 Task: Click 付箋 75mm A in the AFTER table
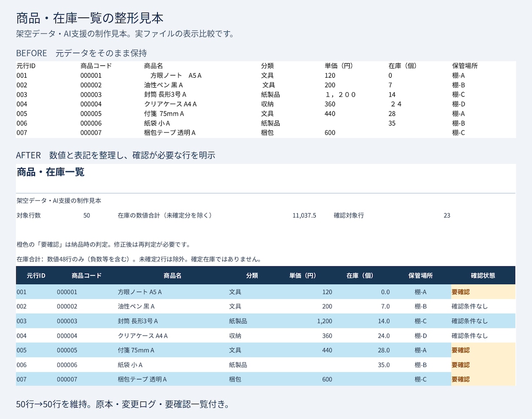coord(136,350)
